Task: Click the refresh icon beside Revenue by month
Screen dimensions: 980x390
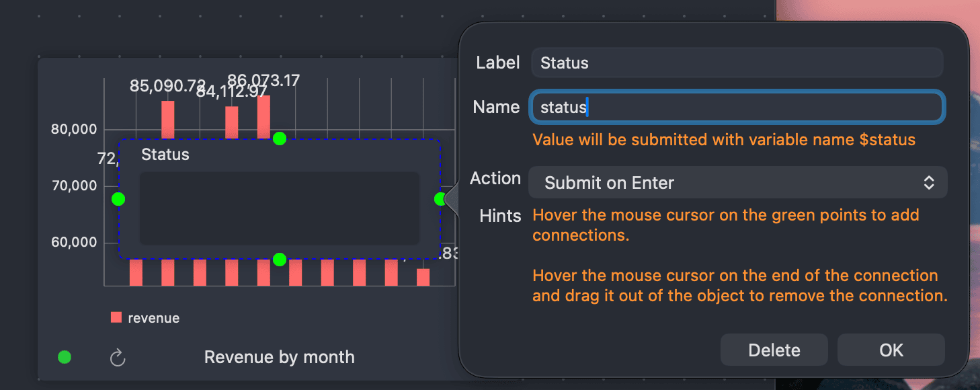Action: pyautogui.click(x=118, y=357)
